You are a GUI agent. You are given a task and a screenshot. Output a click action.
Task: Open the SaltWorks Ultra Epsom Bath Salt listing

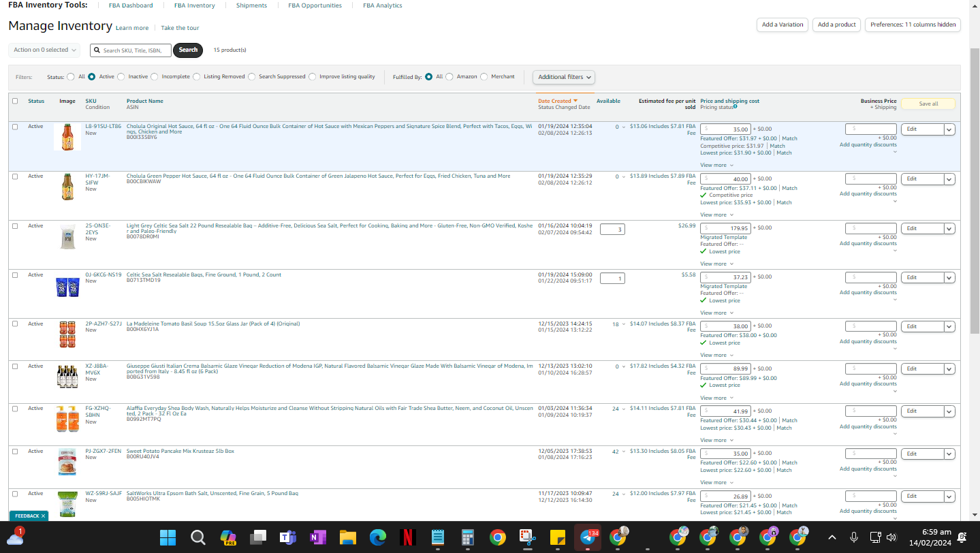pos(212,493)
